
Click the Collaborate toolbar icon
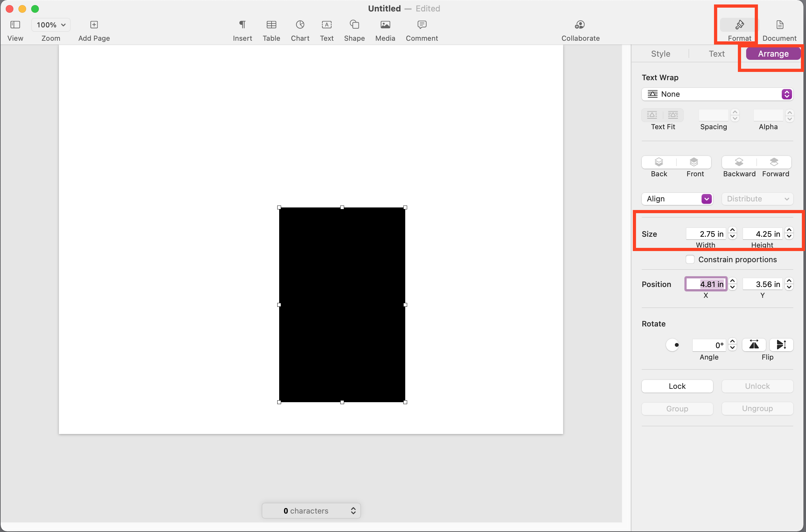580,24
